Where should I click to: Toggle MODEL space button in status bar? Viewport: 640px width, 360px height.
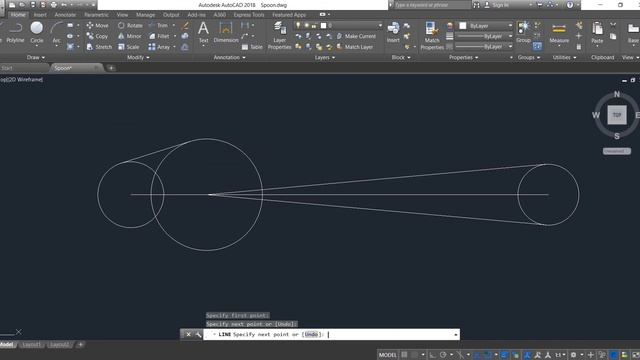pos(387,355)
